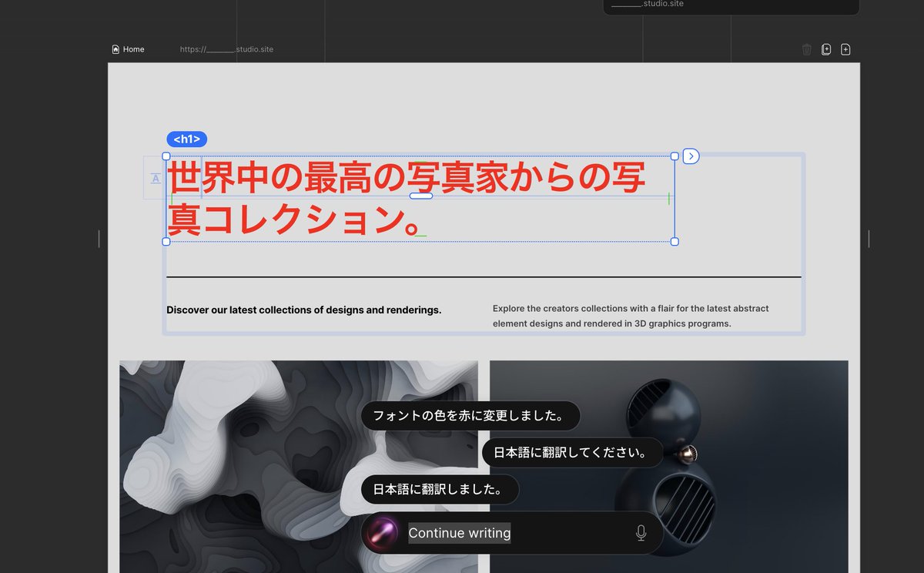Click the duplicate page icon
This screenshot has height=573, width=924.
pyautogui.click(x=826, y=49)
